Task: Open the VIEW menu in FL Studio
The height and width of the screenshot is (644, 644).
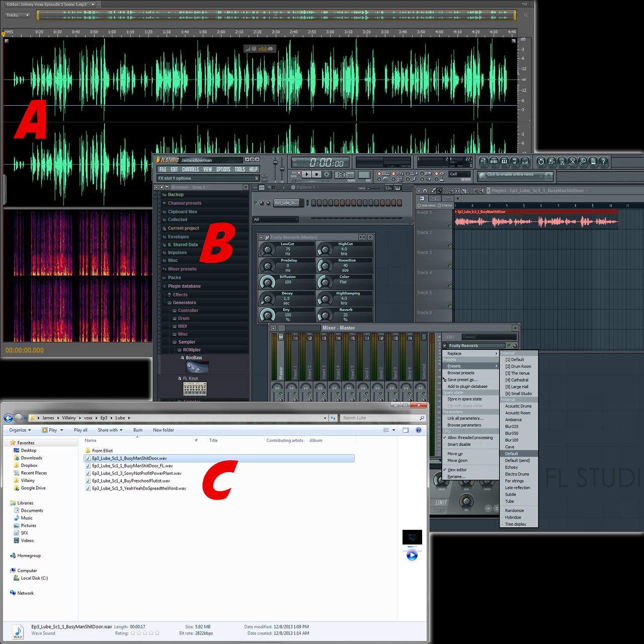Action: tap(207, 170)
